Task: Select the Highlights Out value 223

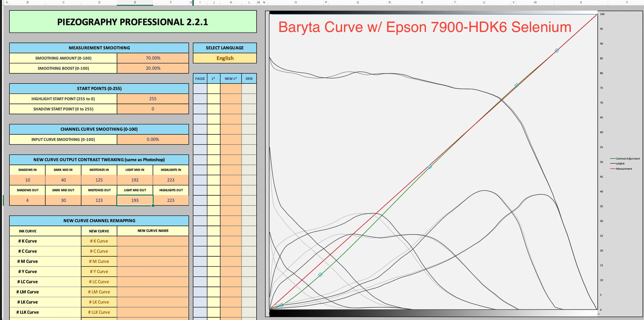Action: coord(171,200)
